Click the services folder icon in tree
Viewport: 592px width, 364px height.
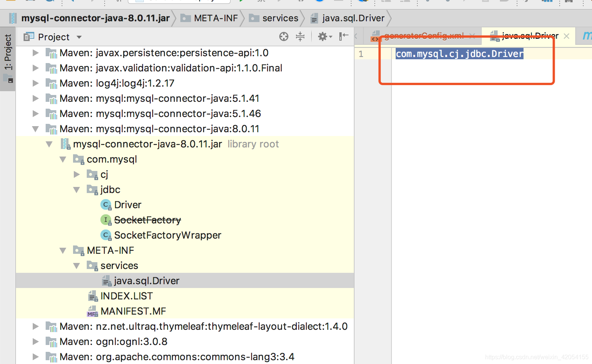pyautogui.click(x=92, y=266)
